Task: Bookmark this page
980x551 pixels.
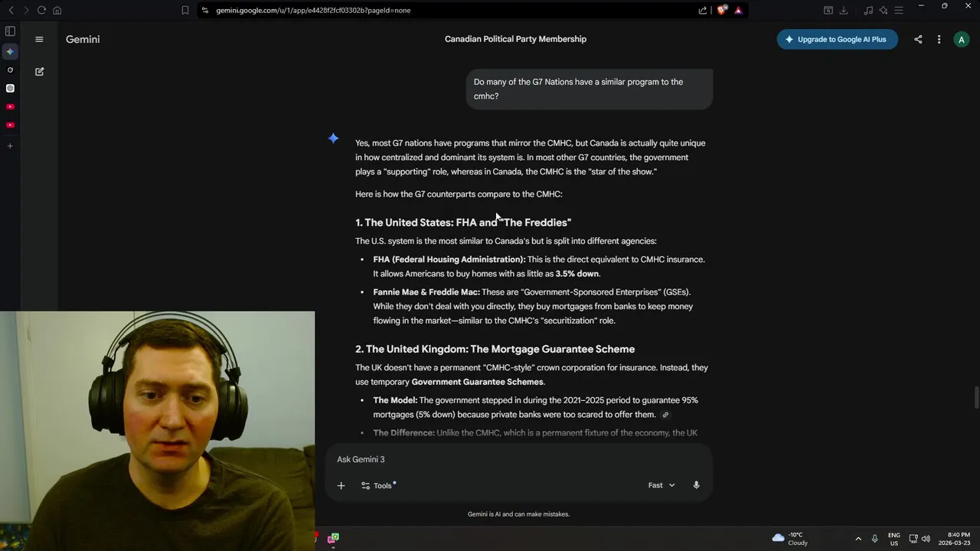Action: [185, 10]
